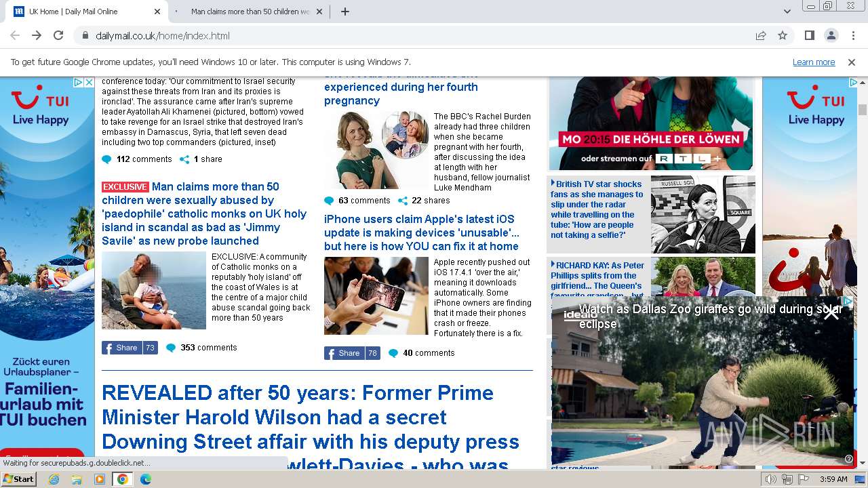Viewport: 868px width, 488px height.
Task: Share this page from the address bar
Action: pyautogui.click(x=761, y=36)
